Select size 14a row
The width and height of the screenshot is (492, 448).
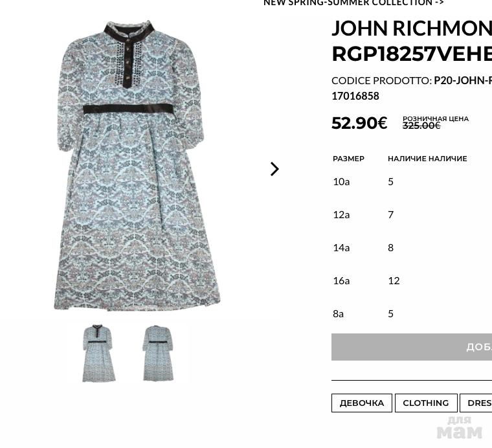pyautogui.click(x=412, y=247)
